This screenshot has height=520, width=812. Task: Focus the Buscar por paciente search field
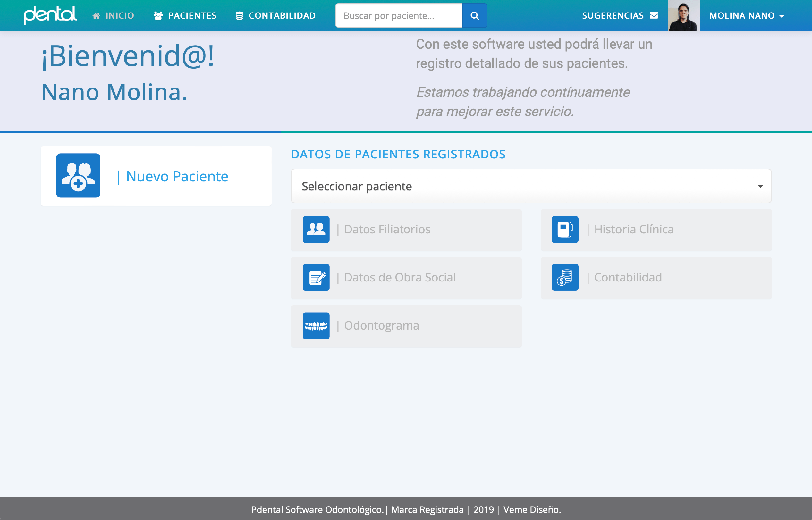[x=399, y=15]
